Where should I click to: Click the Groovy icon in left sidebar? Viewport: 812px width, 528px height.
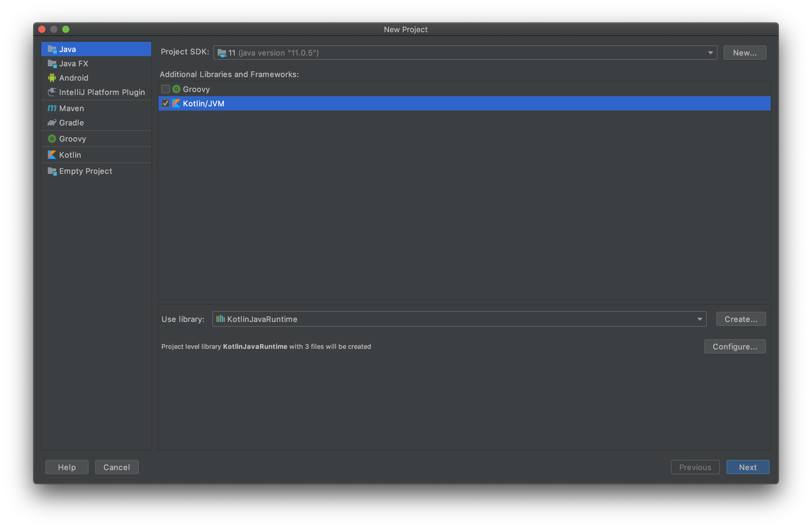tap(52, 139)
